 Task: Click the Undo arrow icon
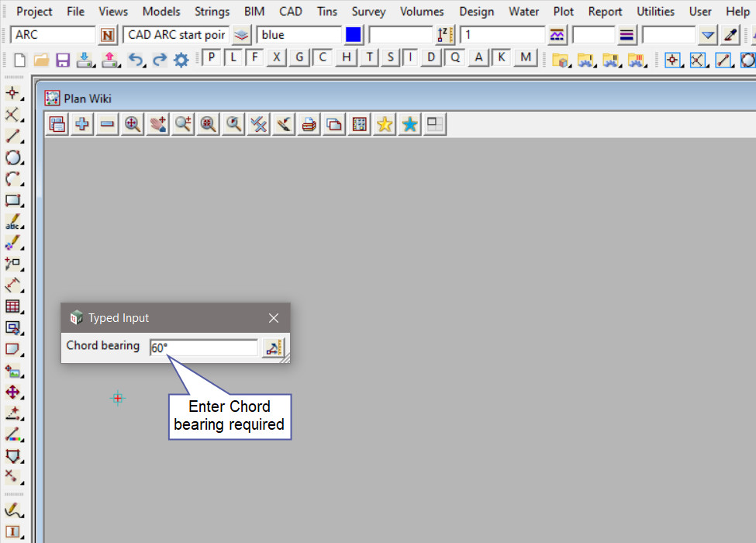tap(136, 60)
